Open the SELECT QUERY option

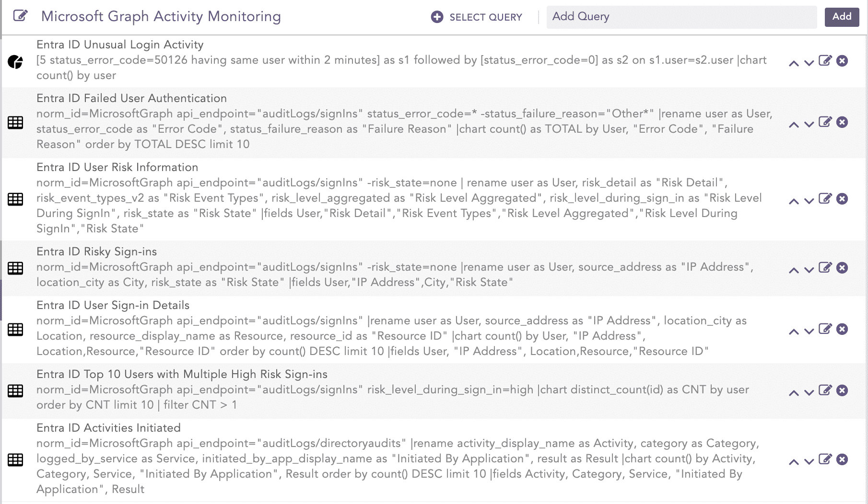[485, 17]
